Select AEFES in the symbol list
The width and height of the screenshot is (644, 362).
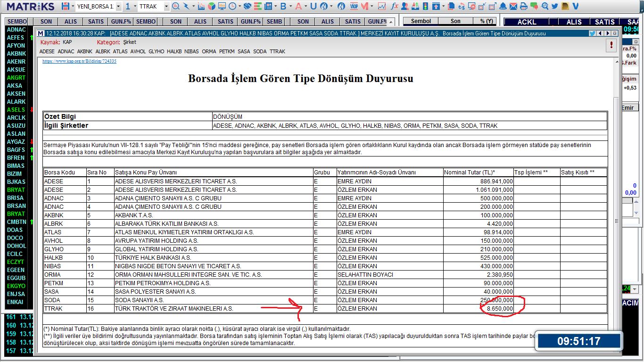click(16, 38)
